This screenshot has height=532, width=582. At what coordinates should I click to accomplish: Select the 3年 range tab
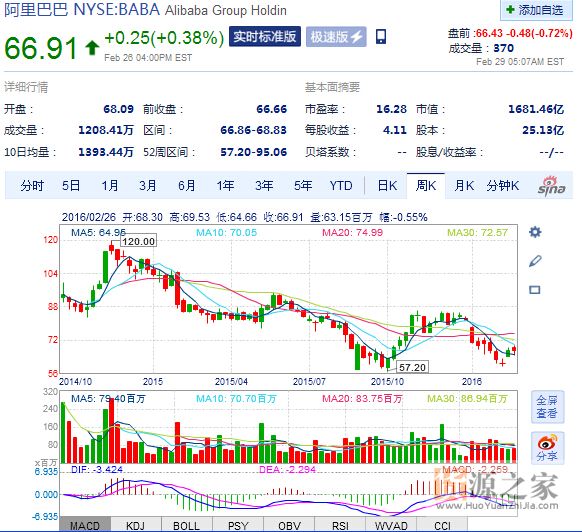(x=264, y=185)
